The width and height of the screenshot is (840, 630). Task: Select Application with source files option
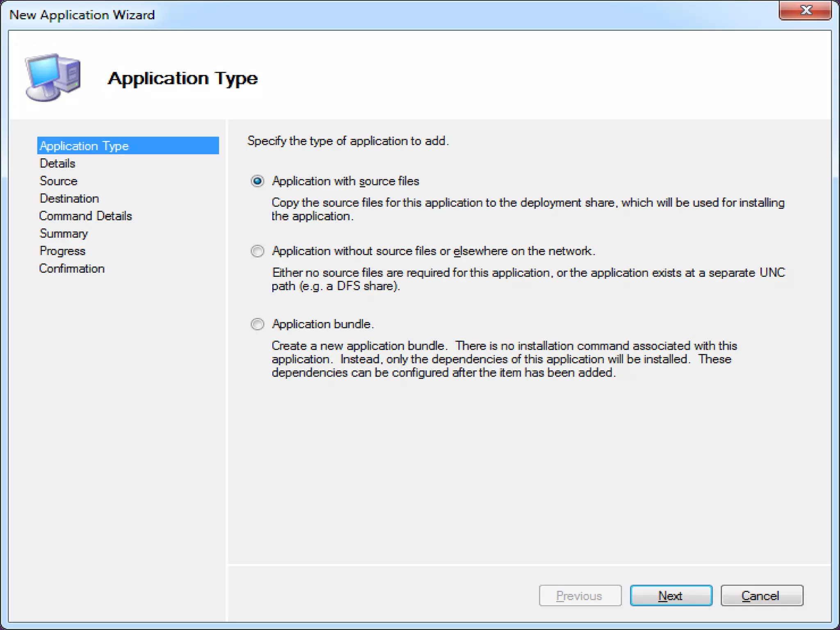pos(257,181)
